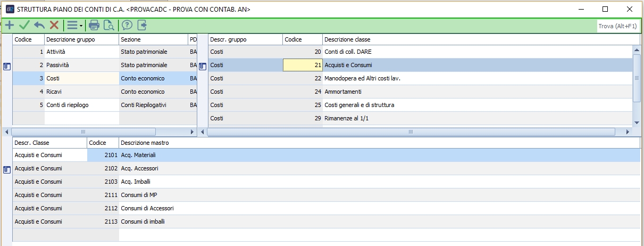Open print preview with the magnifier page icon
Viewport: 644px width, 246px height.
(108, 25)
